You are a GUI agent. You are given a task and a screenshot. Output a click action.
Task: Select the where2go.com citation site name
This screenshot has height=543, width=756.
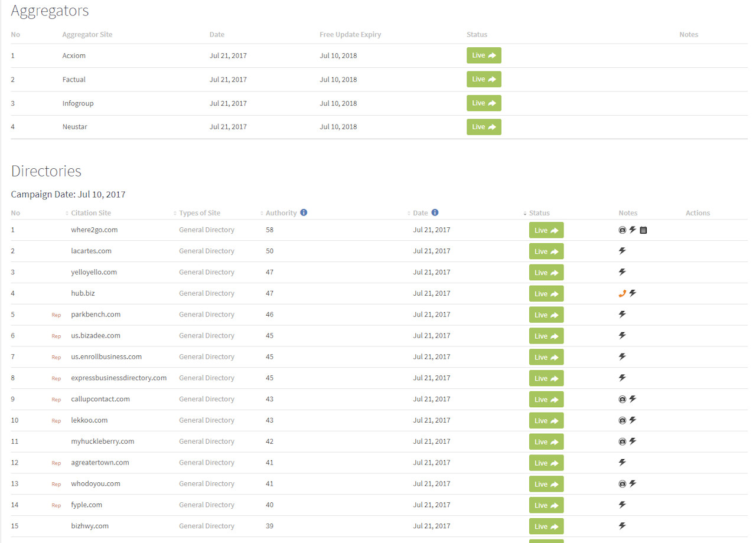94,230
